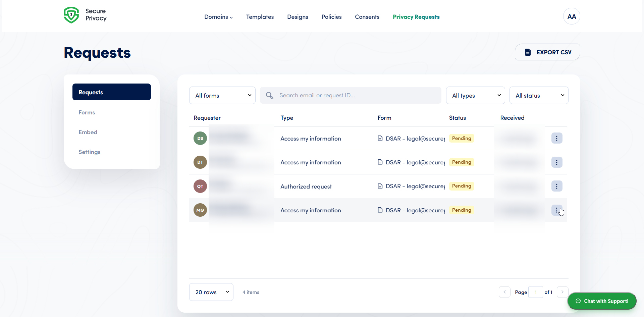
Task: Select Settings in the sidebar
Action: [90, 152]
